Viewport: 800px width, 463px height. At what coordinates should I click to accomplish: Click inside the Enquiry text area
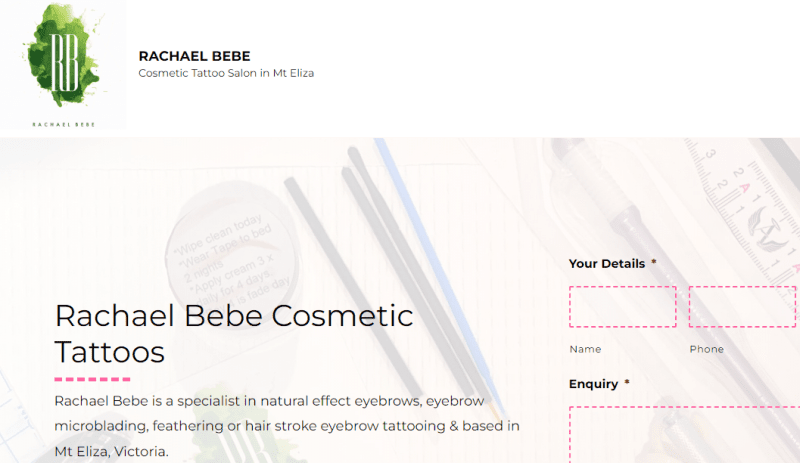(x=684, y=434)
